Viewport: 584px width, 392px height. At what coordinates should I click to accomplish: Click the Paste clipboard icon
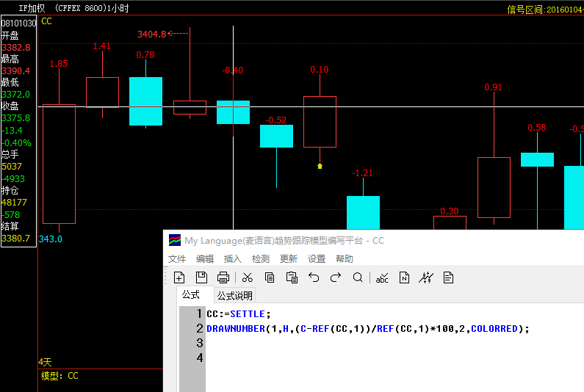coord(292,277)
